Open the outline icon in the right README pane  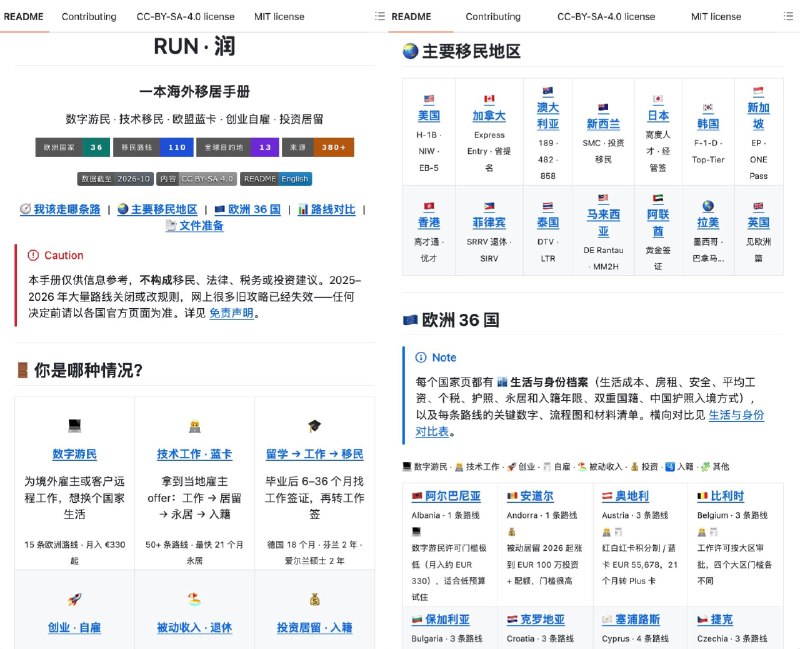[788, 16]
